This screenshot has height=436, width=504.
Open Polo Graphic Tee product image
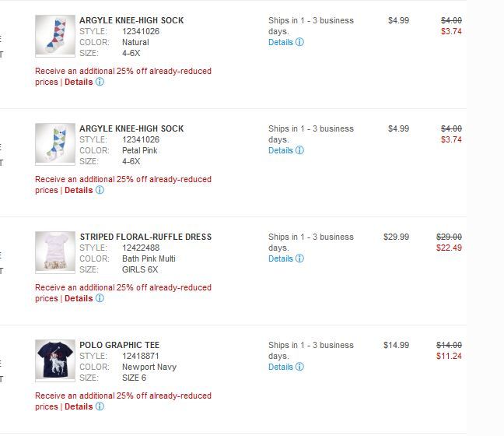pyautogui.click(x=55, y=360)
